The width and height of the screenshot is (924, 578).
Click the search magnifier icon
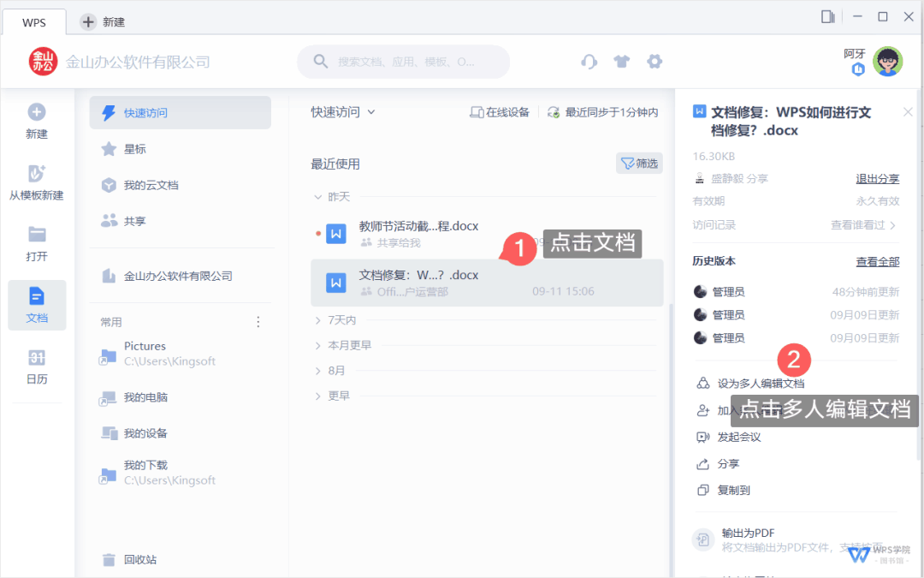(321, 62)
